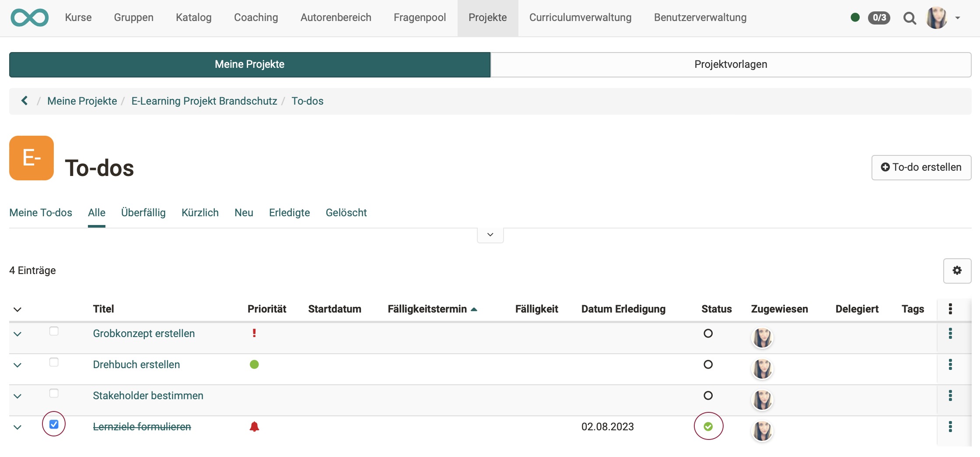The image size is (980, 457).
Task: Click the red priority icon for Grobkonzept erstellen
Action: (254, 333)
